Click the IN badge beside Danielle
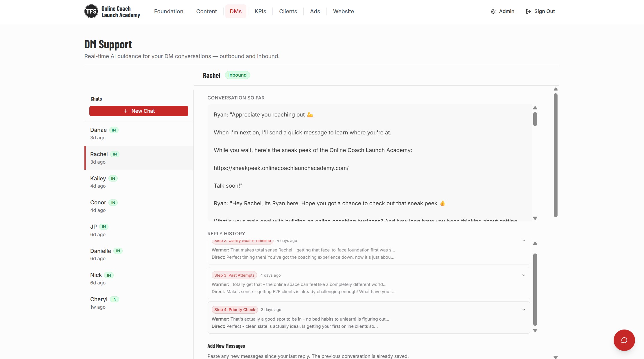644x359 pixels. (x=118, y=251)
